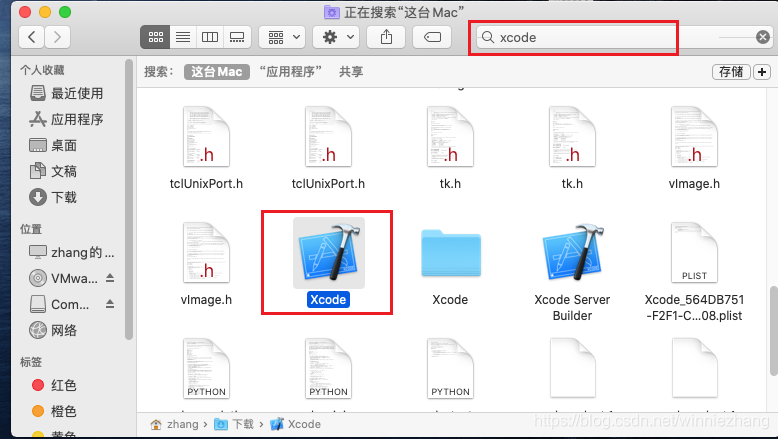Viewport: 778px width, 439px height.
Task: Switch to column view mode
Action: pyautogui.click(x=210, y=37)
